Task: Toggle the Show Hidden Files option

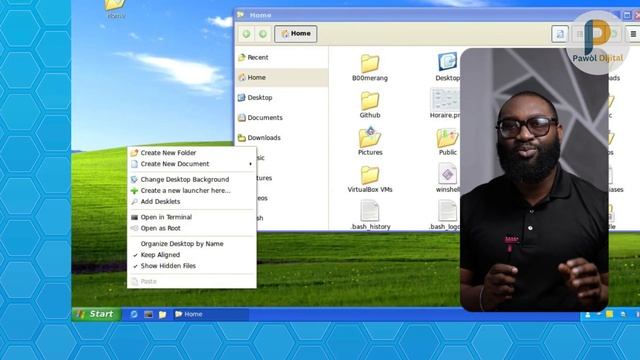Action: tap(191, 266)
